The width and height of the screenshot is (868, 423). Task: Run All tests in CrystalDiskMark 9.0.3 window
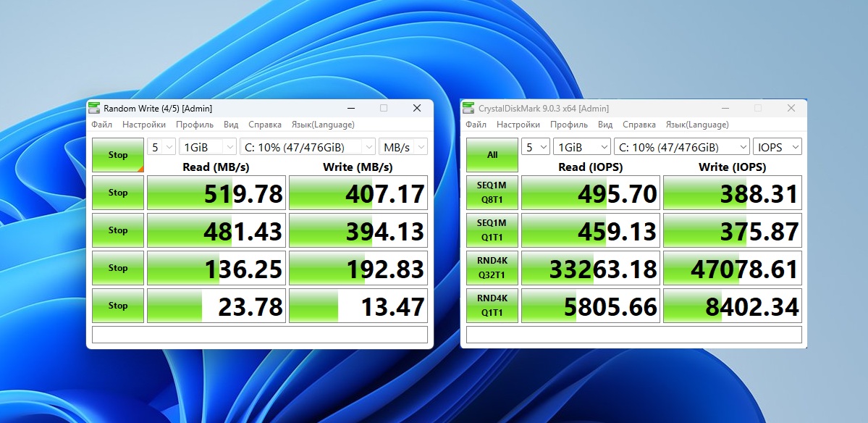point(492,155)
